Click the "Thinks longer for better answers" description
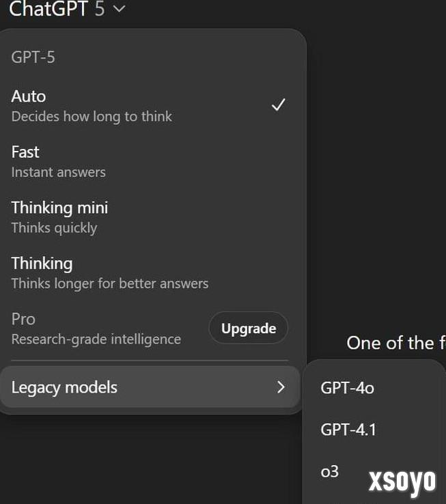The width and height of the screenshot is (446, 504). click(110, 283)
